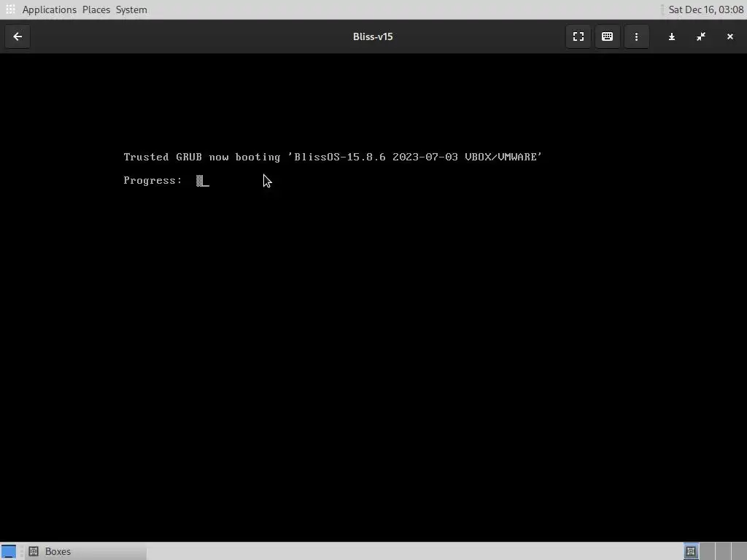Select the Boxes taskbar entry

[x=86, y=551]
